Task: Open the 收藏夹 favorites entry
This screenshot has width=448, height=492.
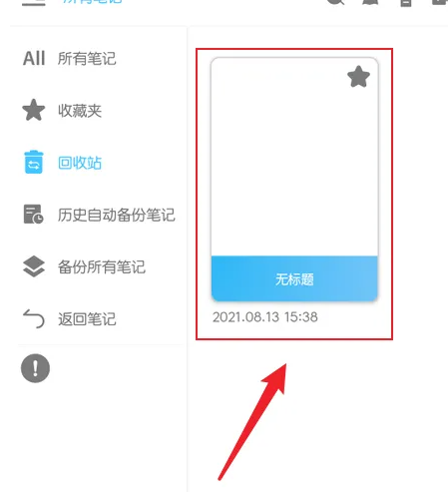Action: [x=80, y=111]
